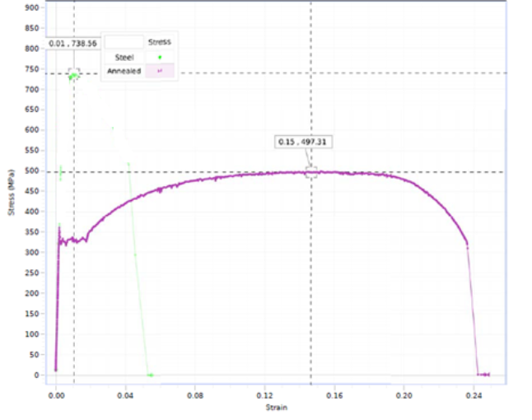Click the 750 y-axis tick label
This screenshot has width=532, height=420.
(32, 69)
